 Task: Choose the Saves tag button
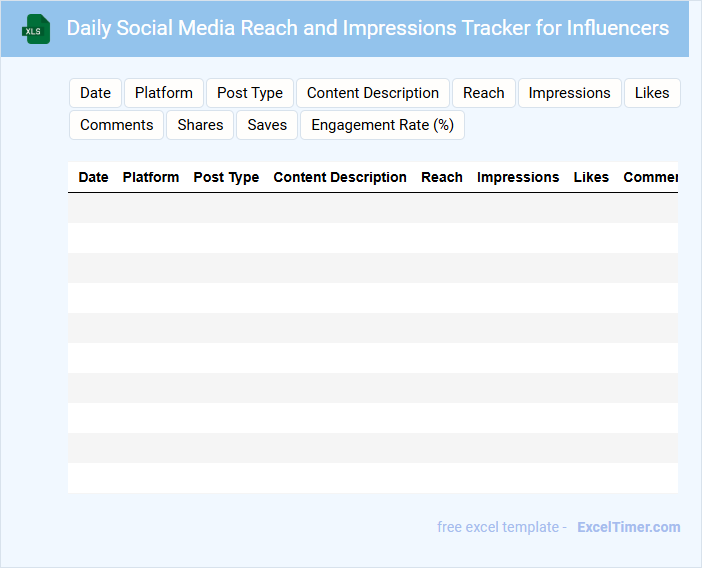point(267,125)
